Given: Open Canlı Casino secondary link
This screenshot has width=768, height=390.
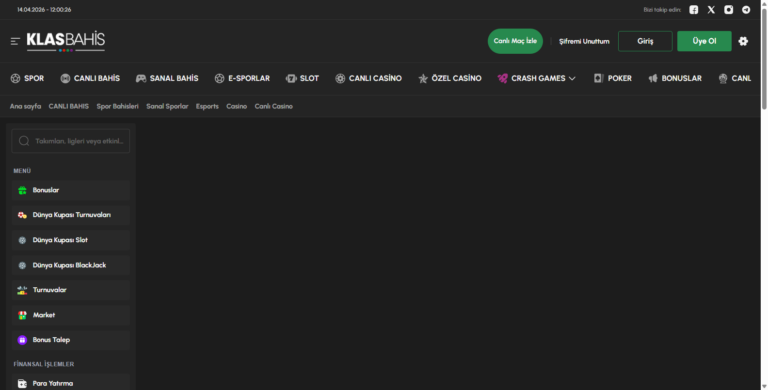Looking at the screenshot, I should [274, 106].
